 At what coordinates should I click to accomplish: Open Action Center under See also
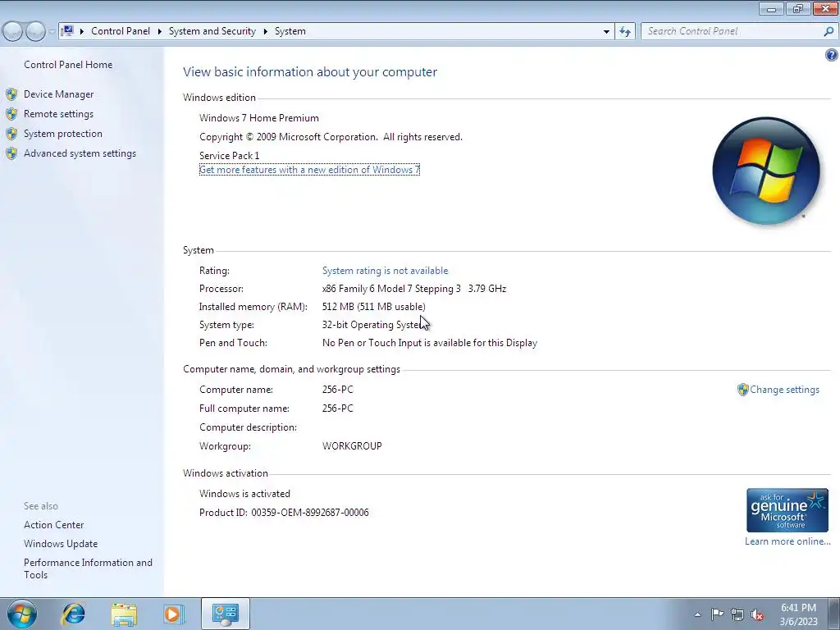point(53,525)
